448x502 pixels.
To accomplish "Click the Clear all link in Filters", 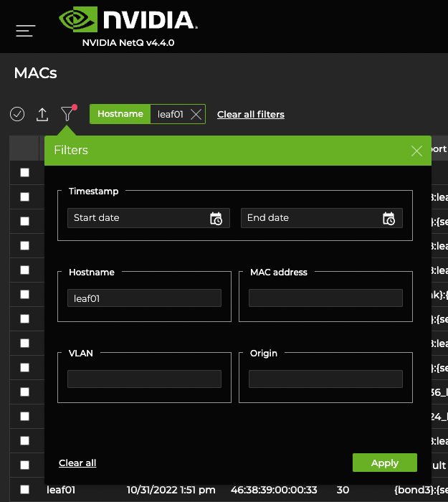I will click(77, 463).
